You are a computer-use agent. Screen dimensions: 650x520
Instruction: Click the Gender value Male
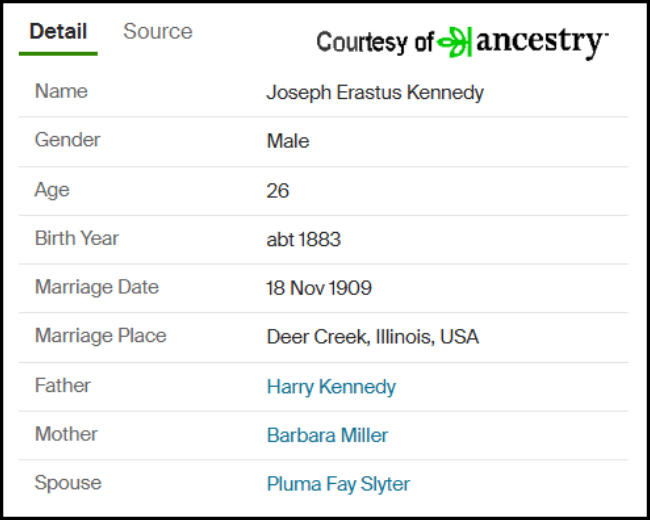point(288,141)
